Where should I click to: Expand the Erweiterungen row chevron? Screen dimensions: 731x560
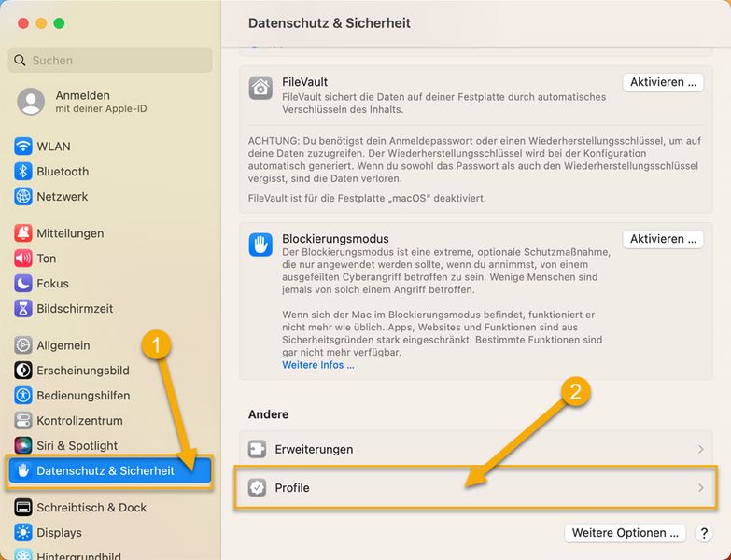tap(701, 449)
